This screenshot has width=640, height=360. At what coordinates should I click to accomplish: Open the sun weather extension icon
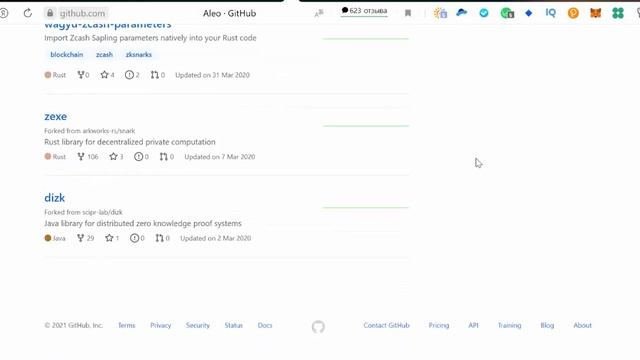[440, 13]
